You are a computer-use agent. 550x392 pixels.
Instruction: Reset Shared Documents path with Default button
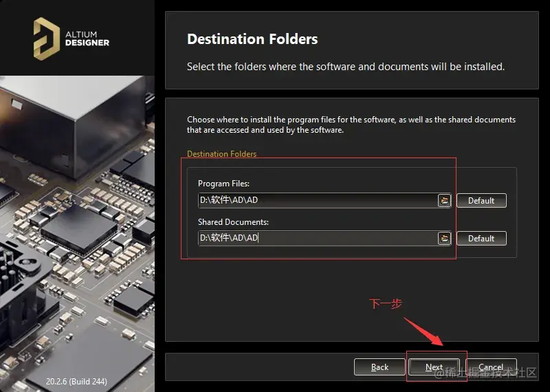tap(481, 238)
